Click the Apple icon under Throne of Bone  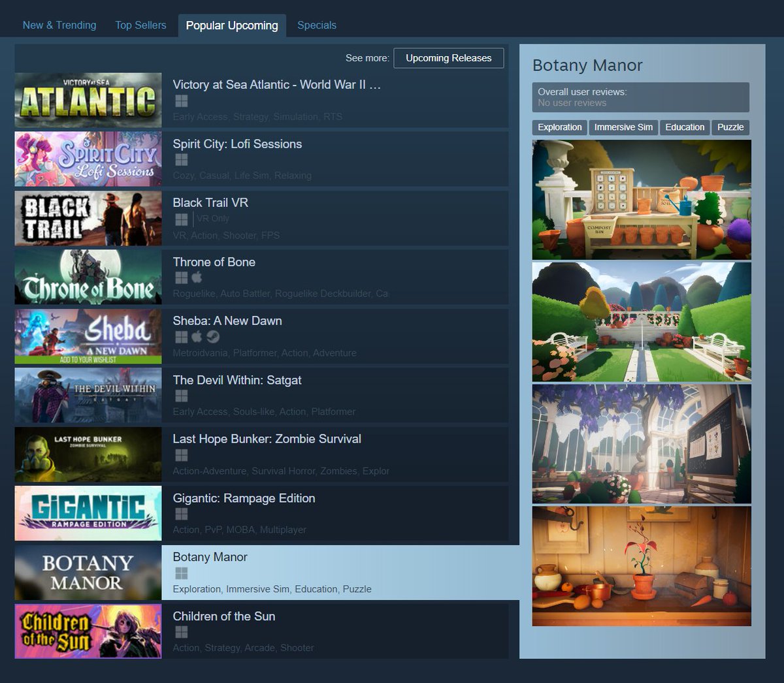[197, 278]
